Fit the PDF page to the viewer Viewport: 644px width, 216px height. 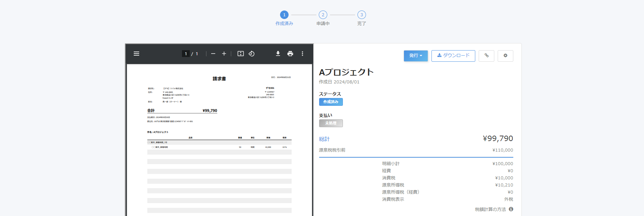coord(241,54)
